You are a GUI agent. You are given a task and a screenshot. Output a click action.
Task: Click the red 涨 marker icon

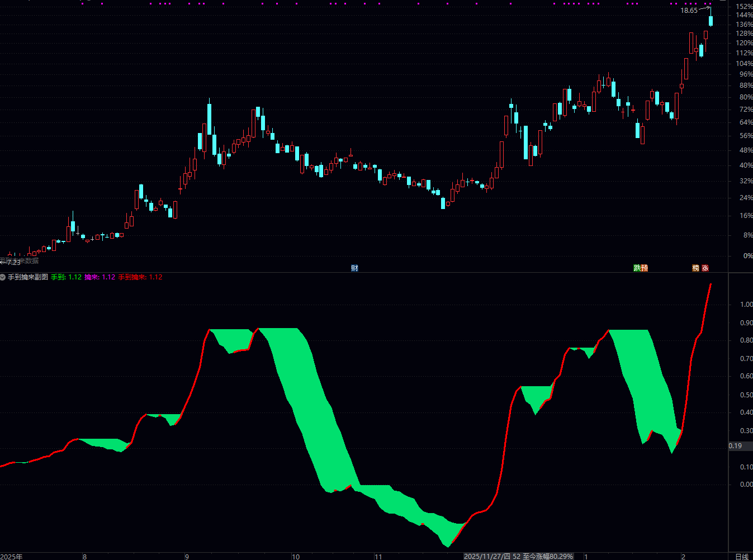705,268
